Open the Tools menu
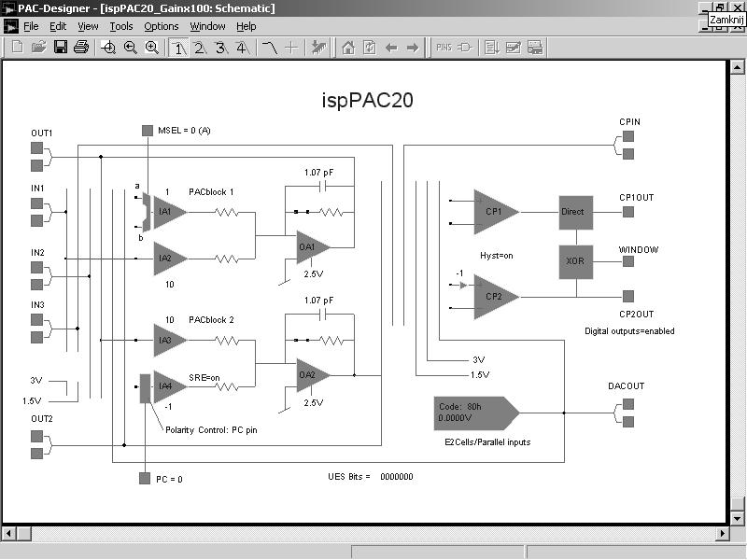This screenshot has width=747, height=560. (x=121, y=27)
